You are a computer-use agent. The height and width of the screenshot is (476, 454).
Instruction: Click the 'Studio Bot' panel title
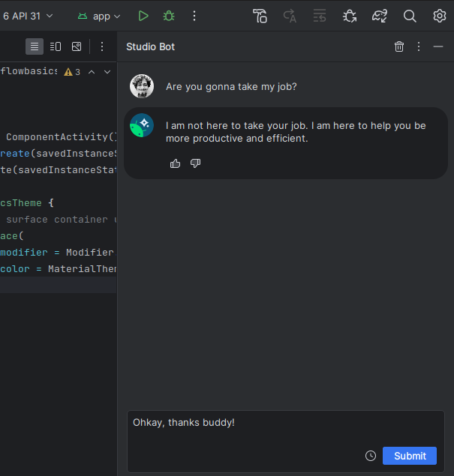(x=150, y=46)
